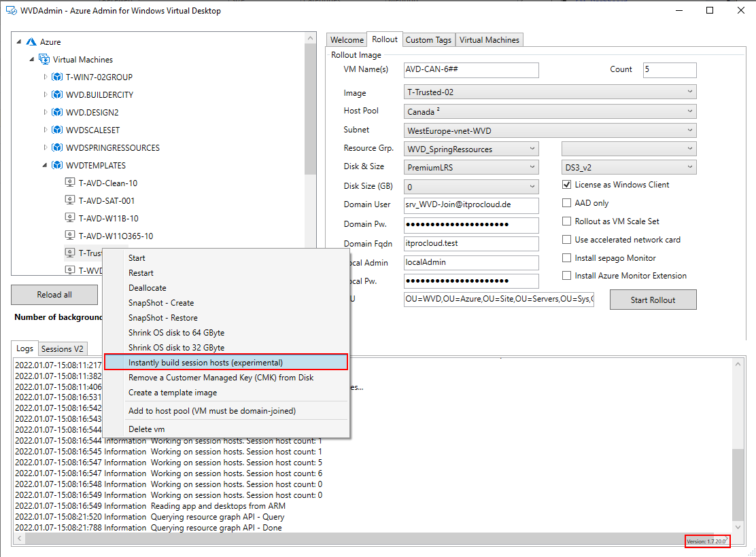Image resolution: width=756 pixels, height=557 pixels.
Task: Click the WVDSPRINGRESSOURCES resource group icon
Action: (57, 147)
